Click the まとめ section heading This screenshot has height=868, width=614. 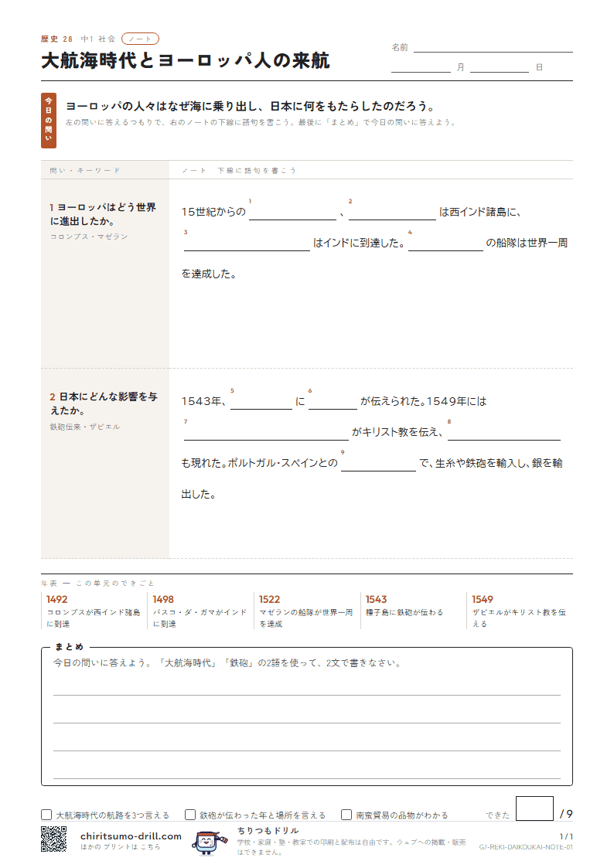click(x=69, y=647)
